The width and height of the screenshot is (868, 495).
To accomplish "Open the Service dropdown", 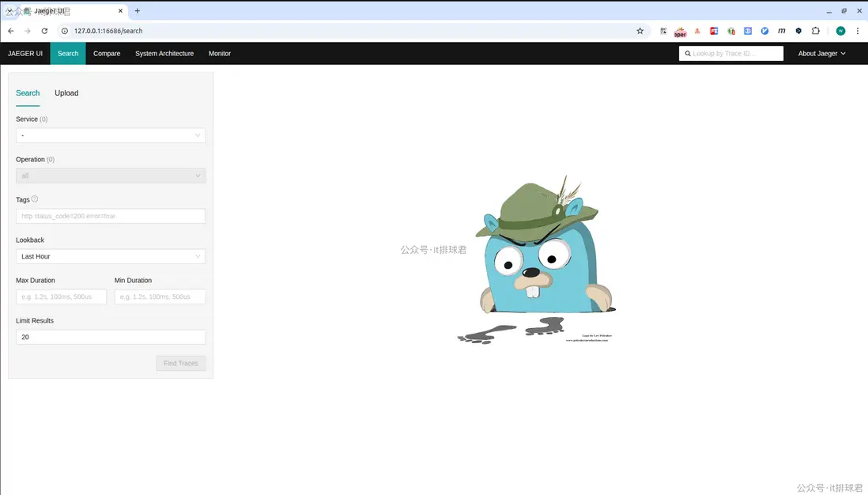I will 111,136.
